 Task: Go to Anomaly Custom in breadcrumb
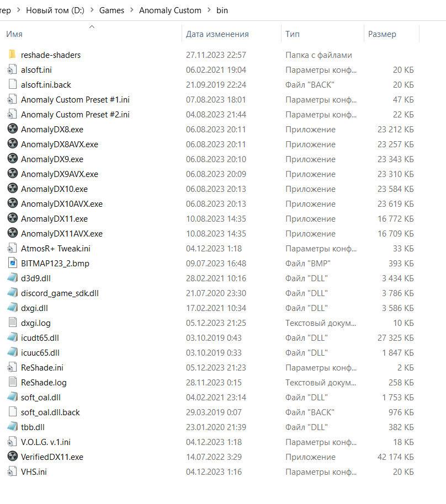tap(170, 10)
